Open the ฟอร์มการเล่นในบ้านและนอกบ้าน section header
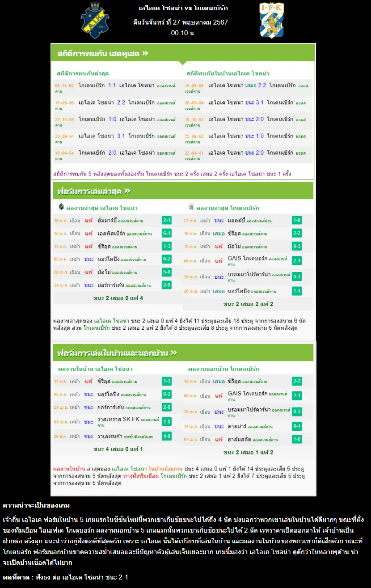The width and height of the screenshot is (371, 588). (x=183, y=353)
